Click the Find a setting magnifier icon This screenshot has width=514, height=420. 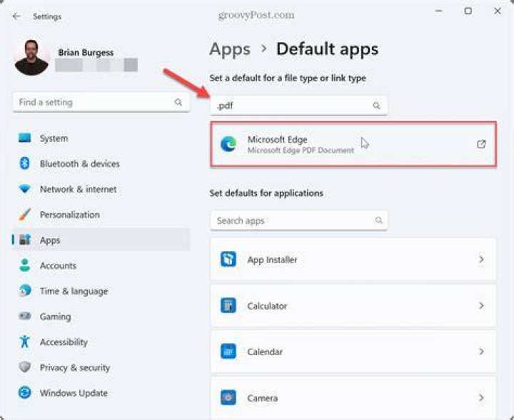coord(178,102)
